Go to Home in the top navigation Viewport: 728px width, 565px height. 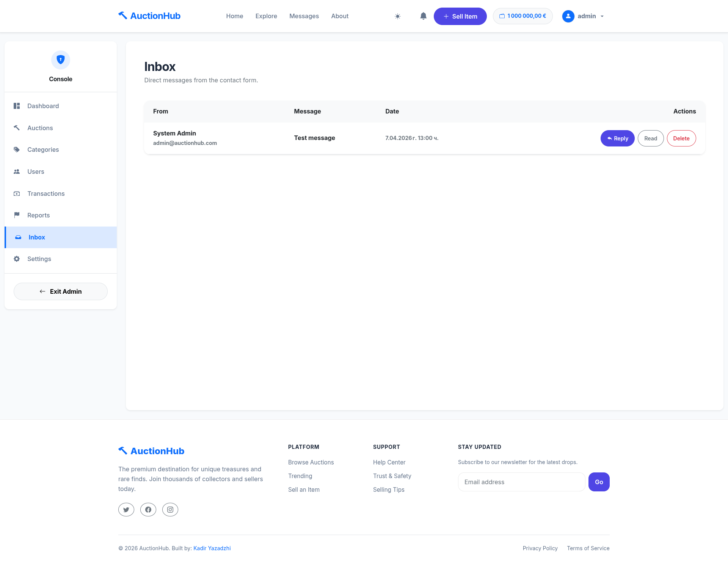[234, 16]
